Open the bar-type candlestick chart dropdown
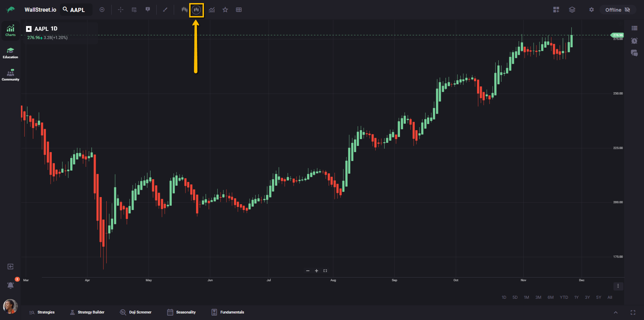Image resolution: width=644 pixels, height=320 pixels. (184, 10)
